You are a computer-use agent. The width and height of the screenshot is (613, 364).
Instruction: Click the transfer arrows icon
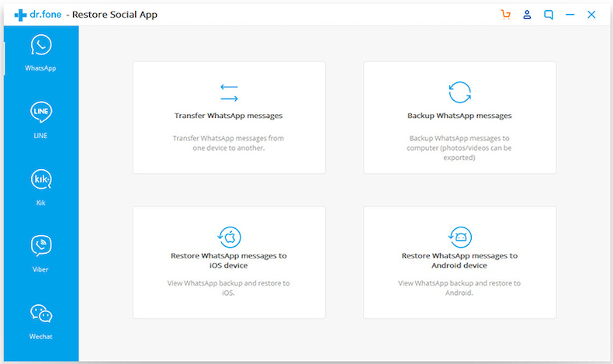click(229, 92)
